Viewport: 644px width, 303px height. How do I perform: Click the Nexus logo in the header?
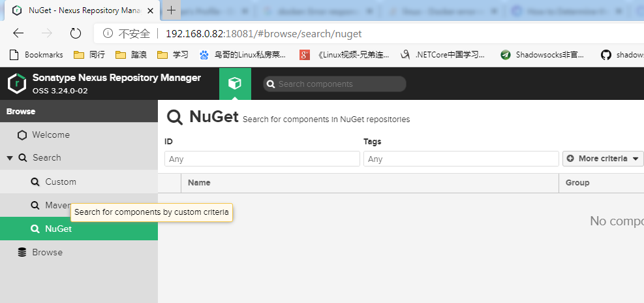[17, 84]
